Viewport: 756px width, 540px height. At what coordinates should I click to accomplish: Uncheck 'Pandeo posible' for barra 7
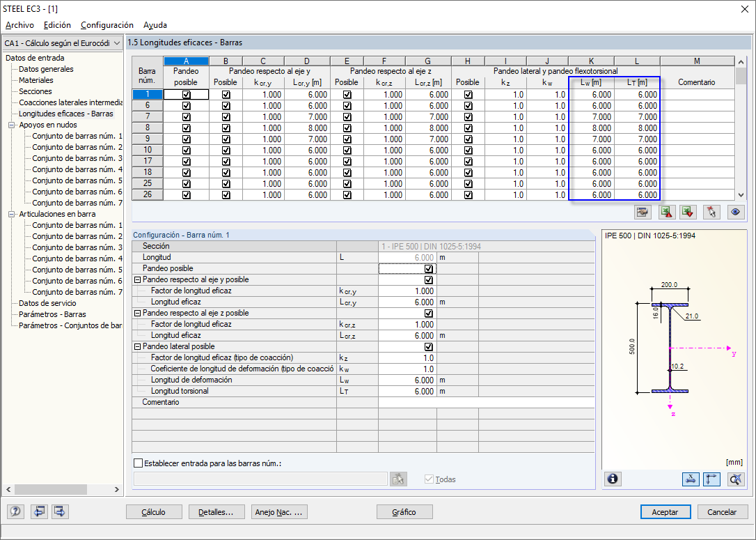(x=186, y=117)
